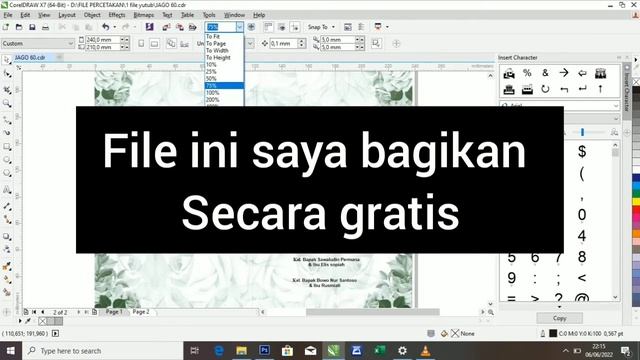
Task: Toggle show rulers button
Action: (x=268, y=27)
